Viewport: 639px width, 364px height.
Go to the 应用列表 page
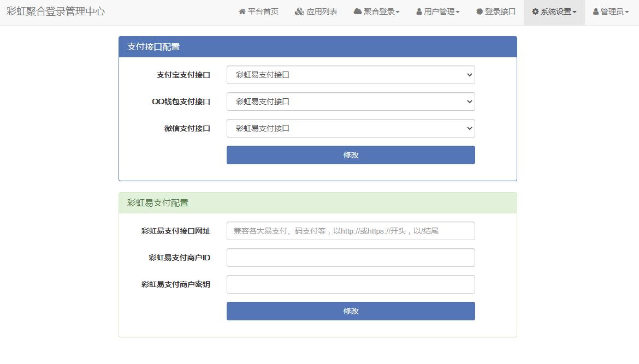pyautogui.click(x=316, y=12)
